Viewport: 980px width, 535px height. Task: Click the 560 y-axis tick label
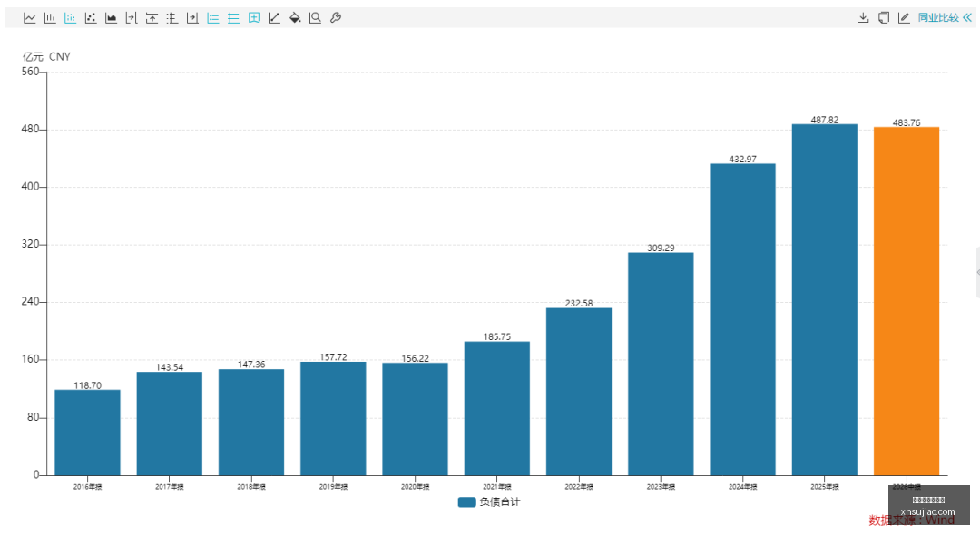coord(30,72)
